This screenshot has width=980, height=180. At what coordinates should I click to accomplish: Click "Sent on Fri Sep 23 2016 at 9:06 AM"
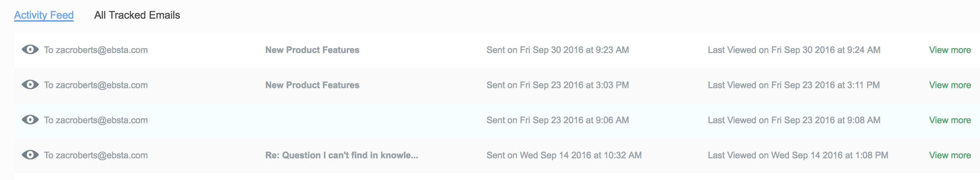[x=557, y=120]
